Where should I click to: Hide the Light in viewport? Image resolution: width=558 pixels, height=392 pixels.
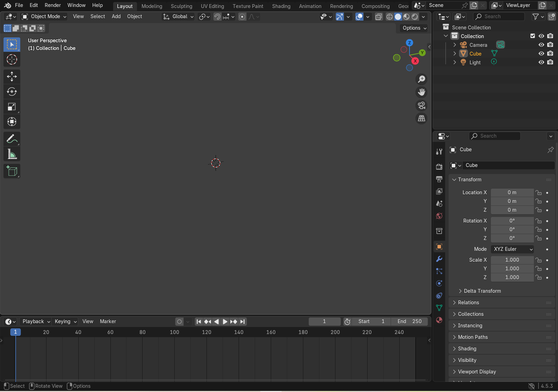click(541, 62)
